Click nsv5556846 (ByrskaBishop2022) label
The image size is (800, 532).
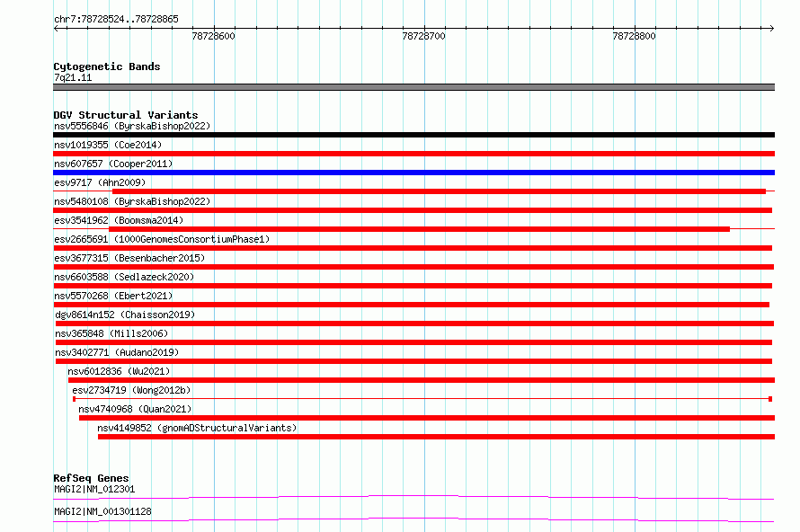(132, 126)
